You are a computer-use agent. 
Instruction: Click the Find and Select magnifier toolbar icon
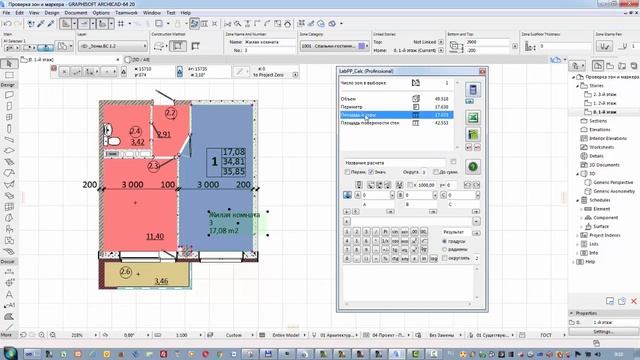(x=238, y=24)
